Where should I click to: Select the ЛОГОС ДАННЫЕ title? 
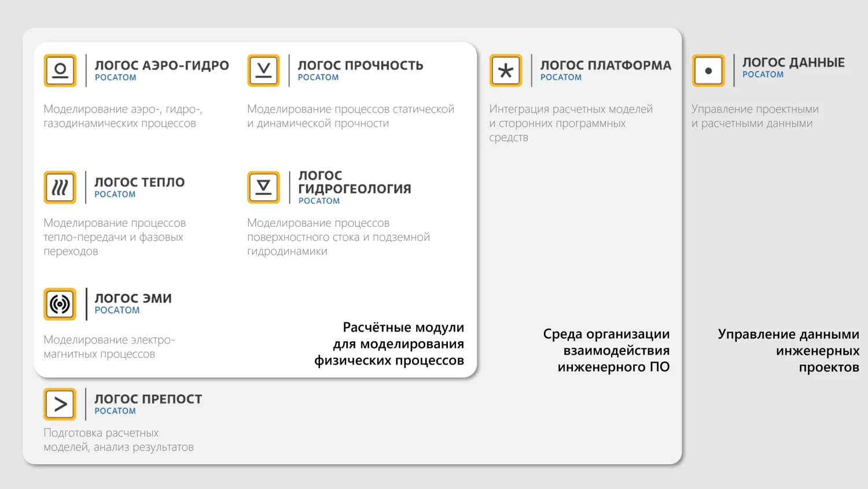coord(794,62)
